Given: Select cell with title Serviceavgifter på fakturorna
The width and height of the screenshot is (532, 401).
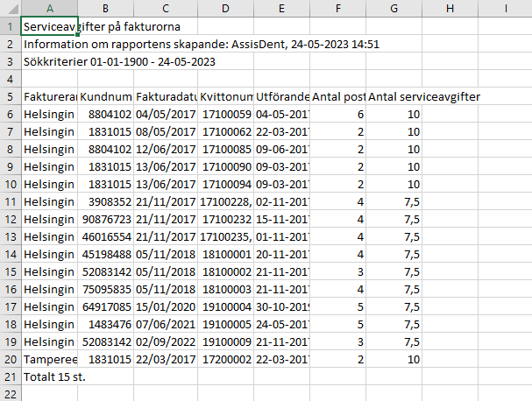Looking at the screenshot, I should pyautogui.click(x=50, y=26).
